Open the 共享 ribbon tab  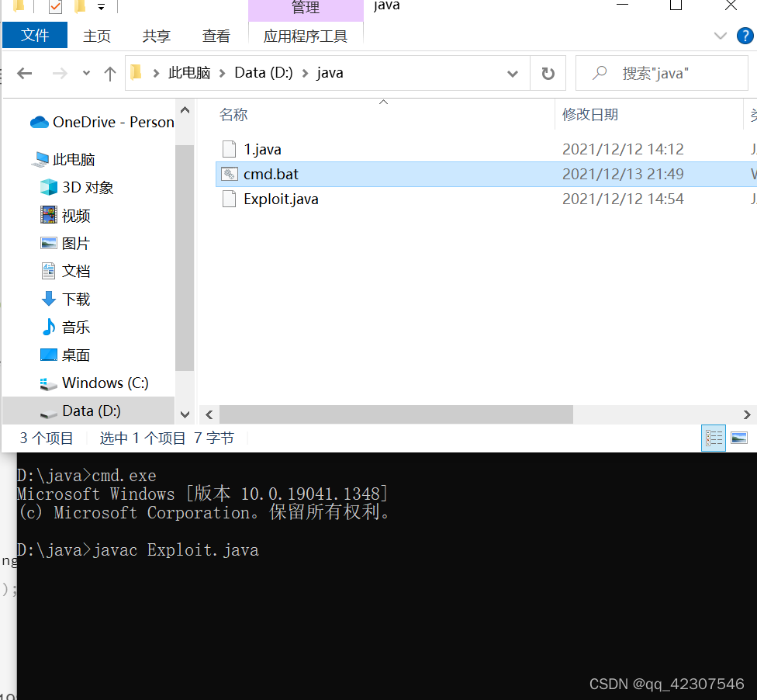157,36
